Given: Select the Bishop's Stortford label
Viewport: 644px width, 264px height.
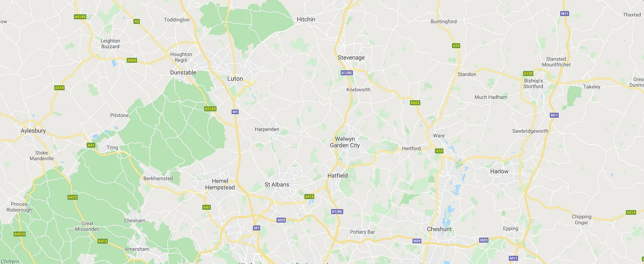Looking at the screenshot, I should (533, 83).
